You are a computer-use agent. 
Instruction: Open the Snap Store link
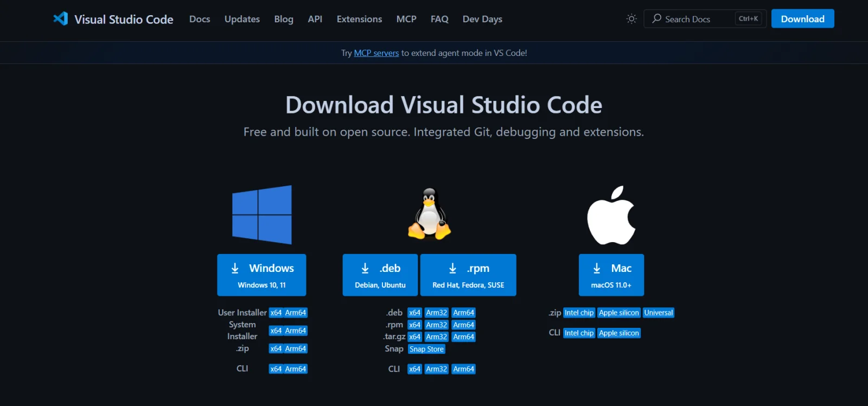pyautogui.click(x=427, y=349)
